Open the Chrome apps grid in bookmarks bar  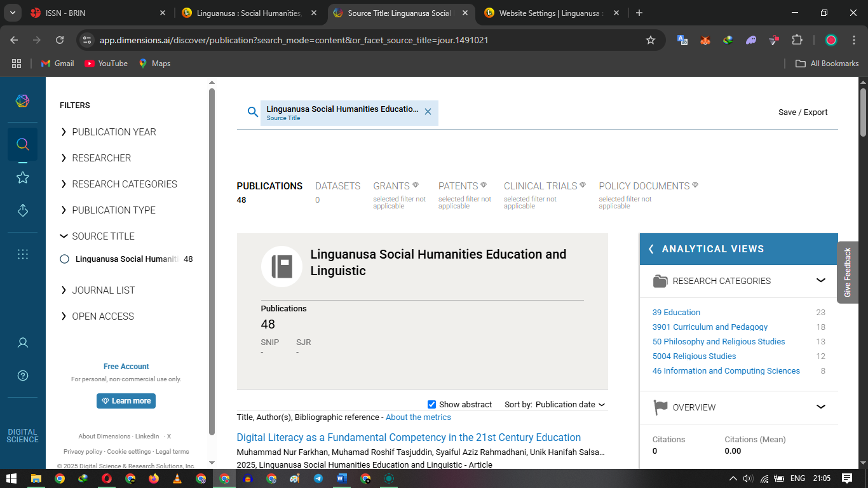click(17, 64)
